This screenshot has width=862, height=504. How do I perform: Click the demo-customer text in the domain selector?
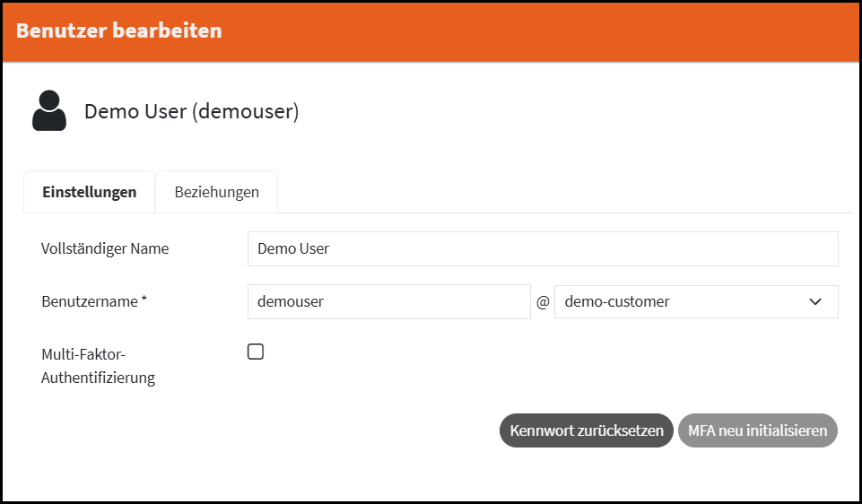point(617,302)
